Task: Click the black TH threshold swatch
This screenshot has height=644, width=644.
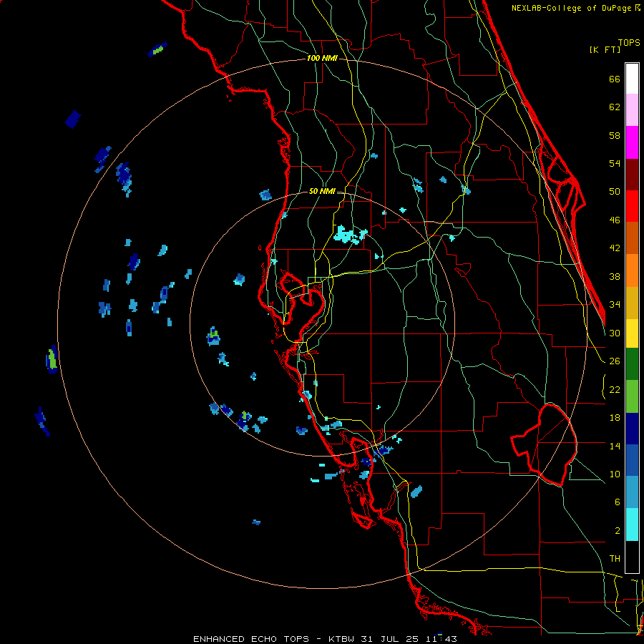Action: 632,557
